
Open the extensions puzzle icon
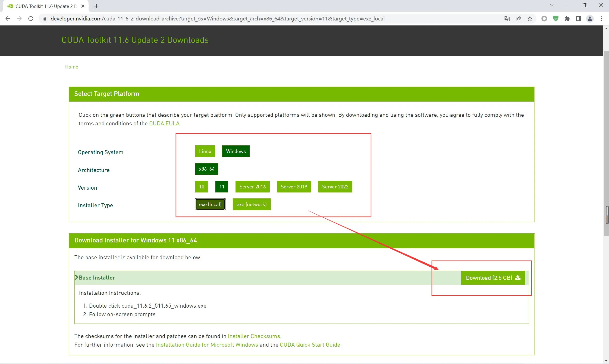click(567, 19)
